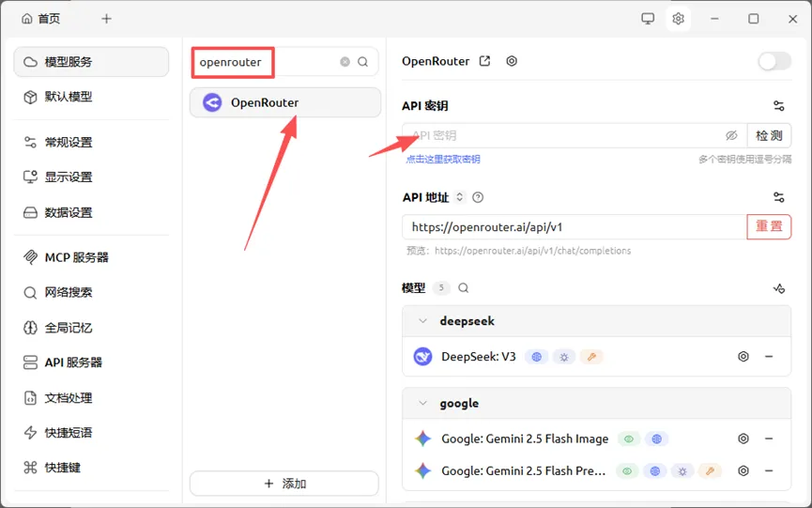Open OpenRouter website external link icon
Viewport: 812px width, 508px height.
pyautogui.click(x=484, y=61)
